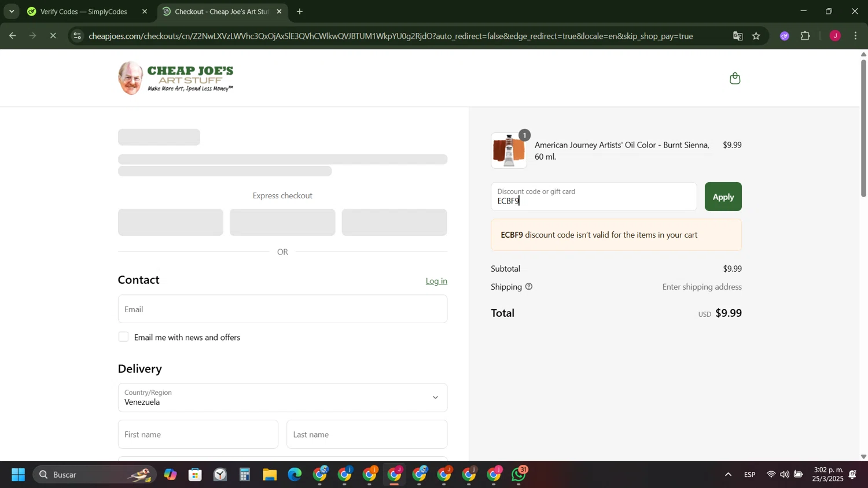The width and height of the screenshot is (868, 488).
Task: Click the Cheap Joe's Art Stuff logo
Action: click(176, 78)
